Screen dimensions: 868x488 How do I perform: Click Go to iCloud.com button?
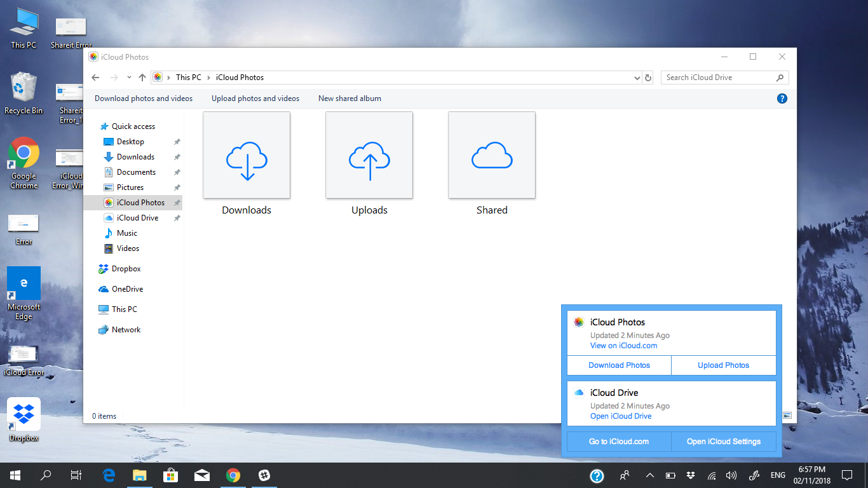click(x=619, y=442)
